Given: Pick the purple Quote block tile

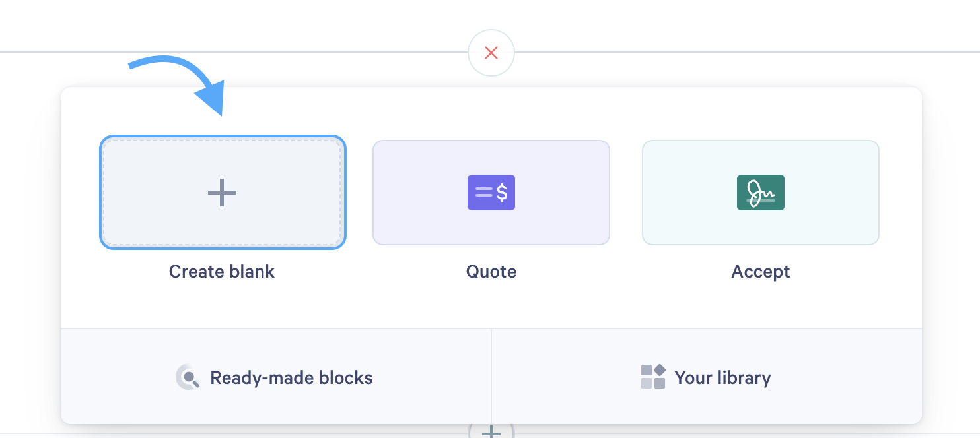Looking at the screenshot, I should tap(491, 193).
